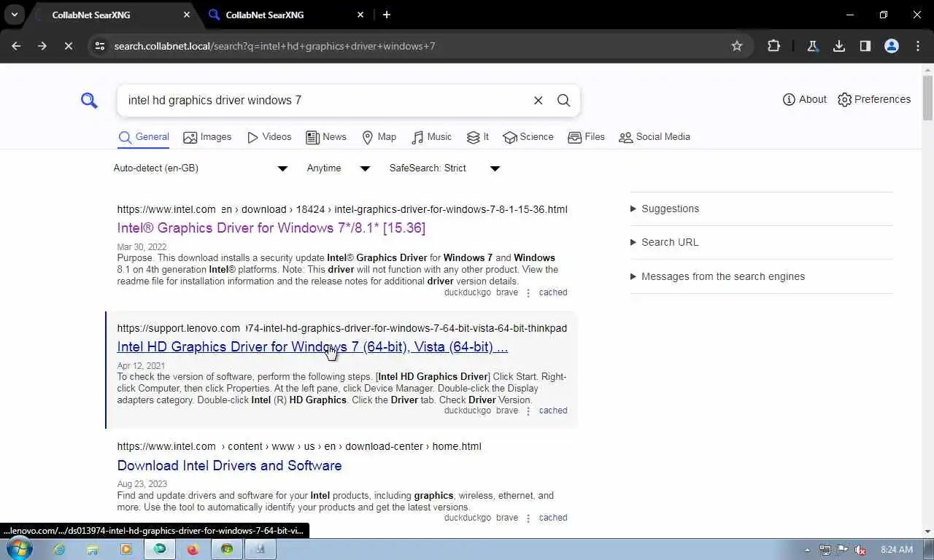
Task: Switch to the Science tab
Action: (528, 137)
